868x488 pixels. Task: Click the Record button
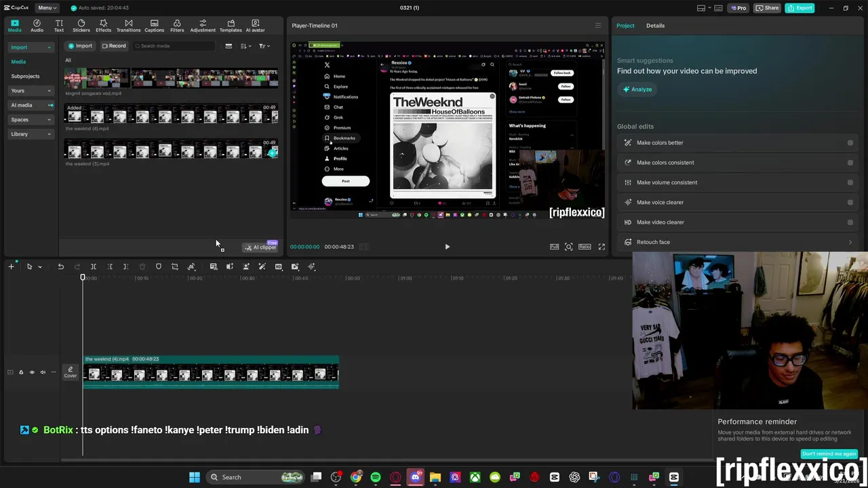pyautogui.click(x=114, y=46)
